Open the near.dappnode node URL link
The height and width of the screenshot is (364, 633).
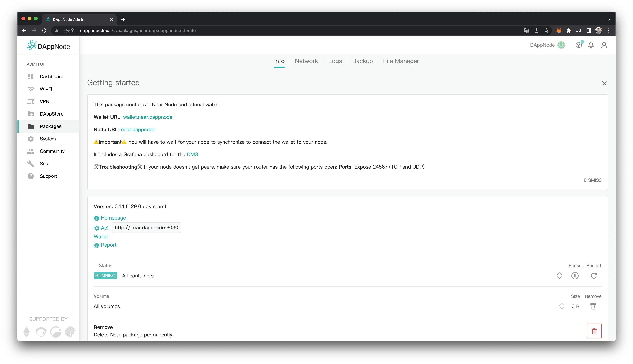coord(138,130)
